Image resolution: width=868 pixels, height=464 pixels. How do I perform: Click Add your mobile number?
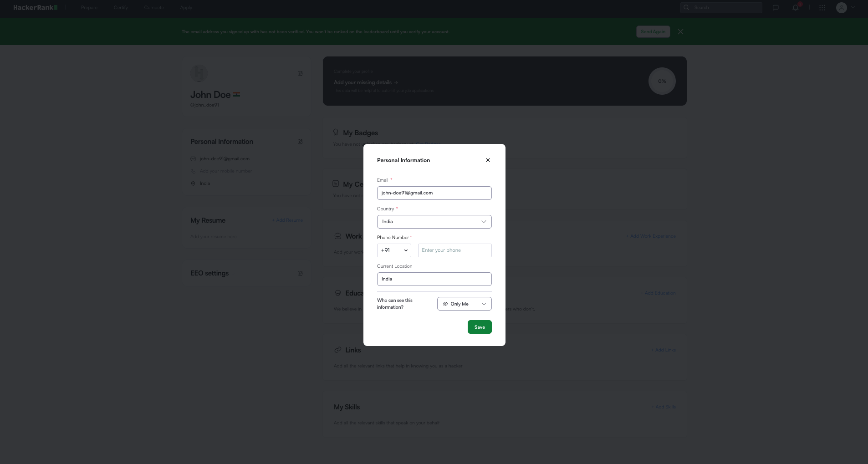pyautogui.click(x=226, y=171)
